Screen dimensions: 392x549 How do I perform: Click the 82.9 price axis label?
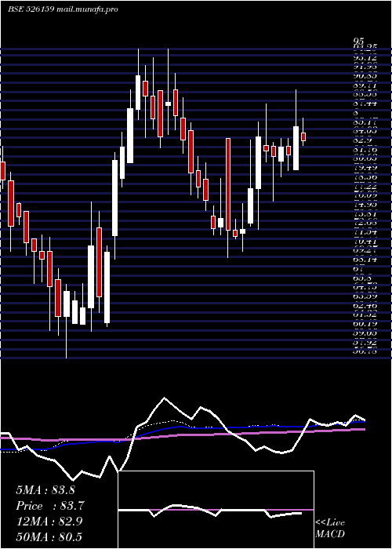[x=362, y=140]
